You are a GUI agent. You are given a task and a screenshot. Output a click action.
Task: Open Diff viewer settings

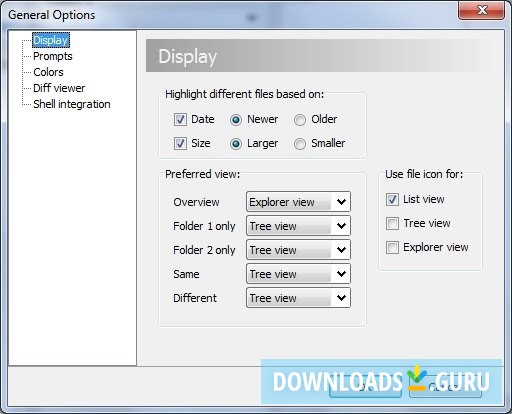click(x=59, y=88)
